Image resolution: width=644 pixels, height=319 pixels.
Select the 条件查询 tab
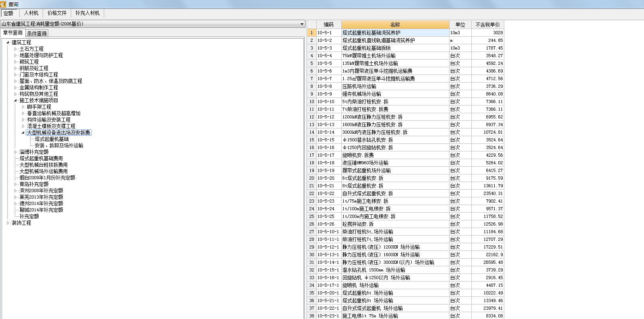(x=37, y=33)
